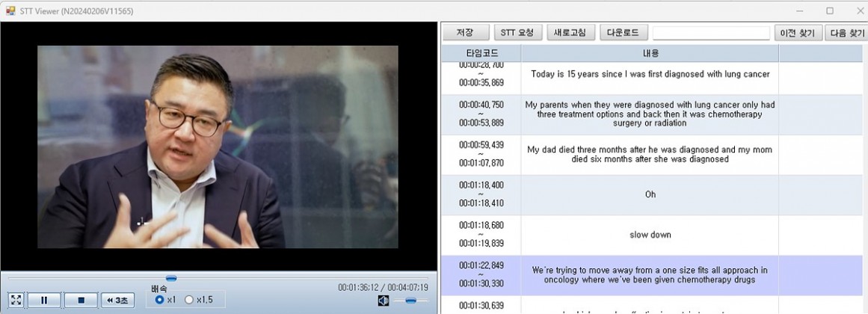
Task: Minimize the STT Viewer window
Action: click(x=800, y=10)
